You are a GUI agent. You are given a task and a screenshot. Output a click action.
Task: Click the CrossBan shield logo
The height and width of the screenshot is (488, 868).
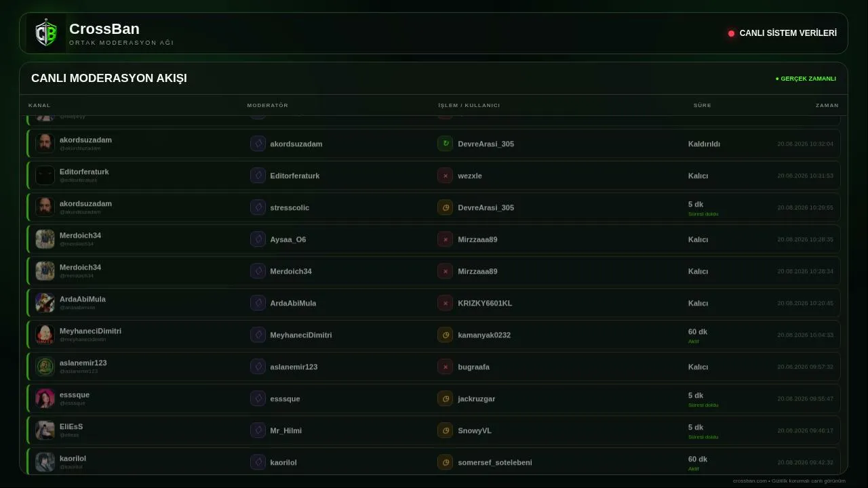coord(46,33)
